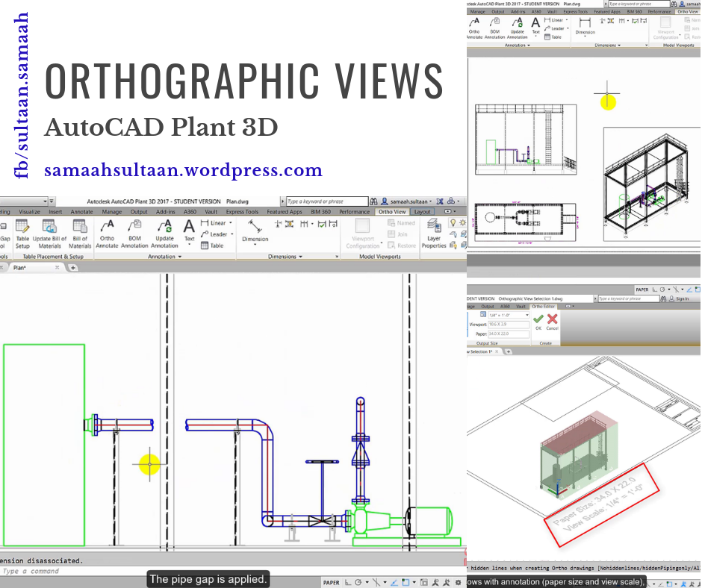The width and height of the screenshot is (702, 588).
Task: Confirm with the green OK checkmark
Action: 538,322
